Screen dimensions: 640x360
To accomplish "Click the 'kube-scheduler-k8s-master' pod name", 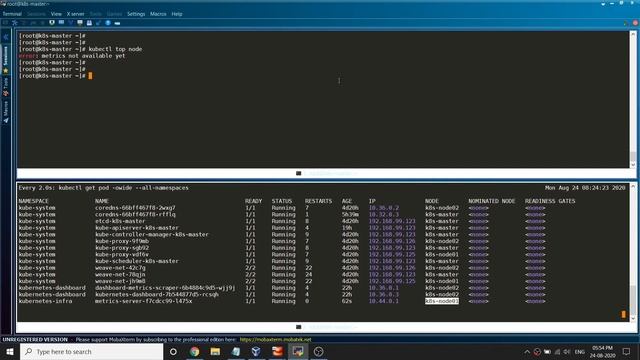I will [x=137, y=261].
